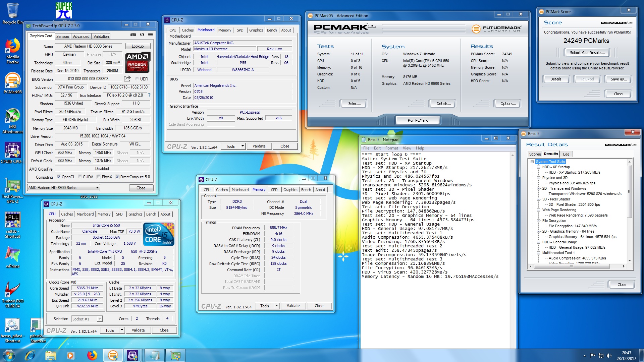Click the volume speaker tray icon
The height and width of the screenshot is (362, 644).
pyautogui.click(x=609, y=355)
